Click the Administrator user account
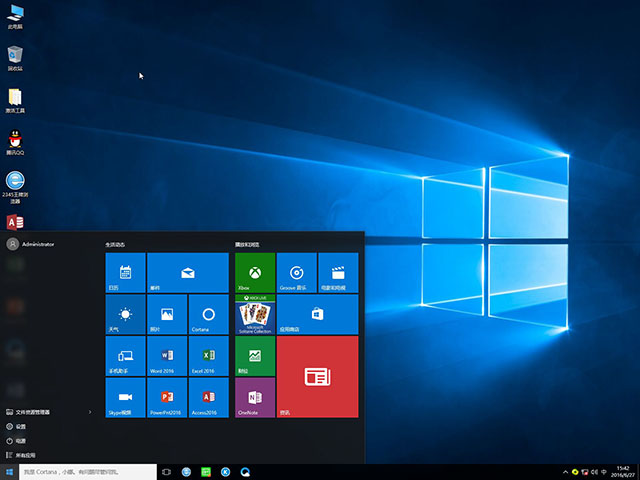Screen dimensions: 640x480 (x=30, y=244)
